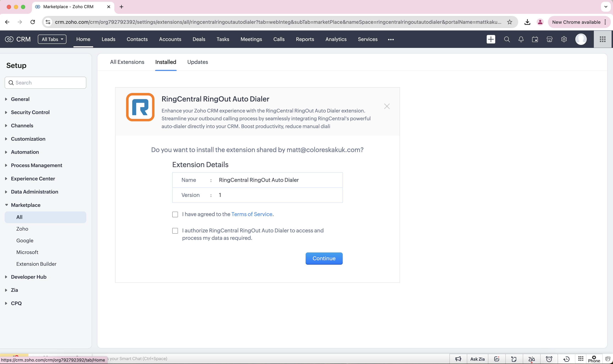Image resolution: width=613 pixels, height=364 pixels.
Task: Click the Continue button
Action: pyautogui.click(x=324, y=258)
